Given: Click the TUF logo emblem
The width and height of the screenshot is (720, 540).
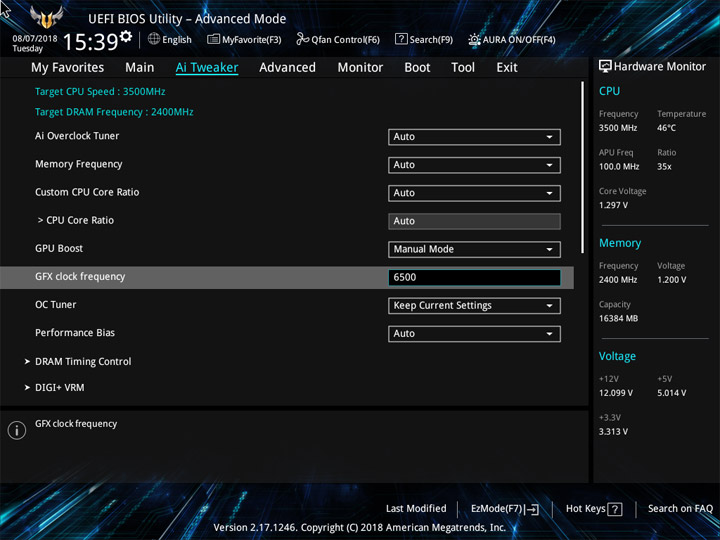Looking at the screenshot, I should (x=46, y=18).
